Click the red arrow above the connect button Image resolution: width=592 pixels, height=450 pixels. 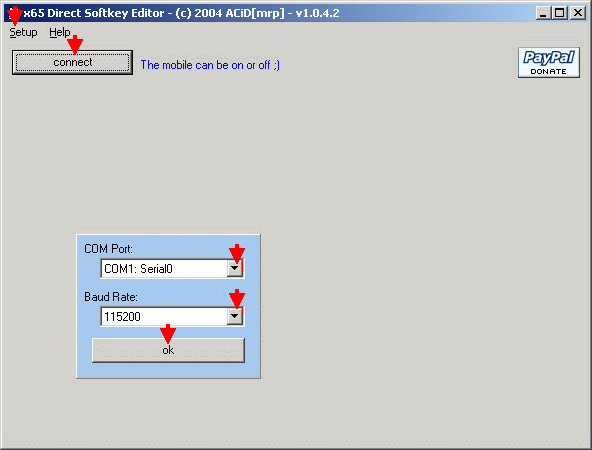point(75,45)
